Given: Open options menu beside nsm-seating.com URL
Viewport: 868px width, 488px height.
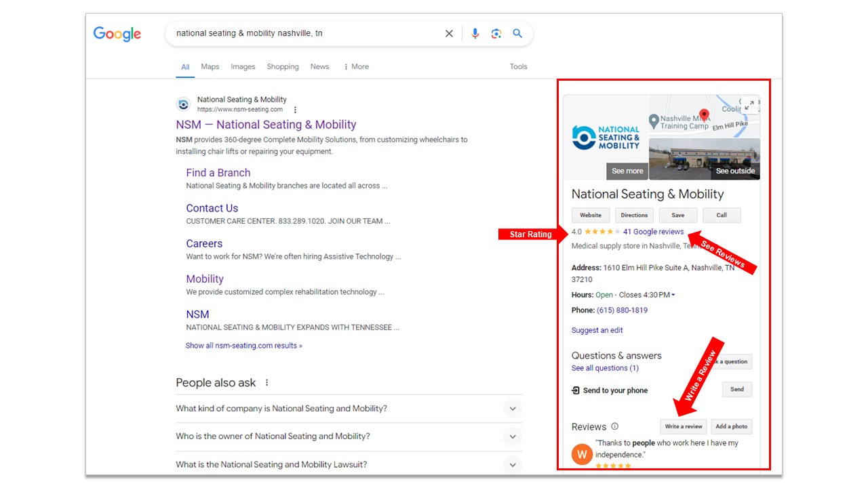Looking at the screenshot, I should point(295,110).
